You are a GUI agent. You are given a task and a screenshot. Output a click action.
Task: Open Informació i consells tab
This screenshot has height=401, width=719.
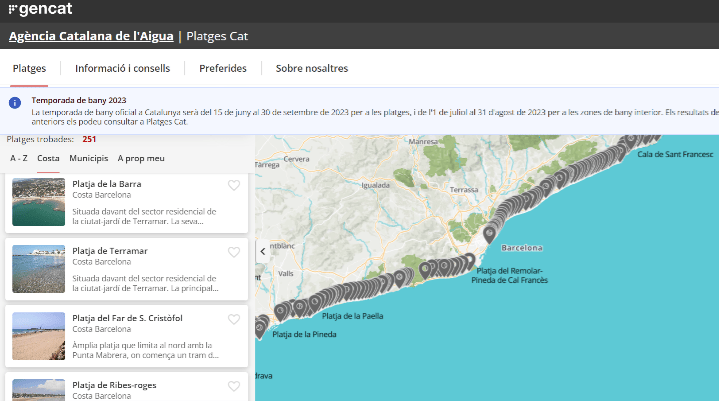[x=122, y=68]
